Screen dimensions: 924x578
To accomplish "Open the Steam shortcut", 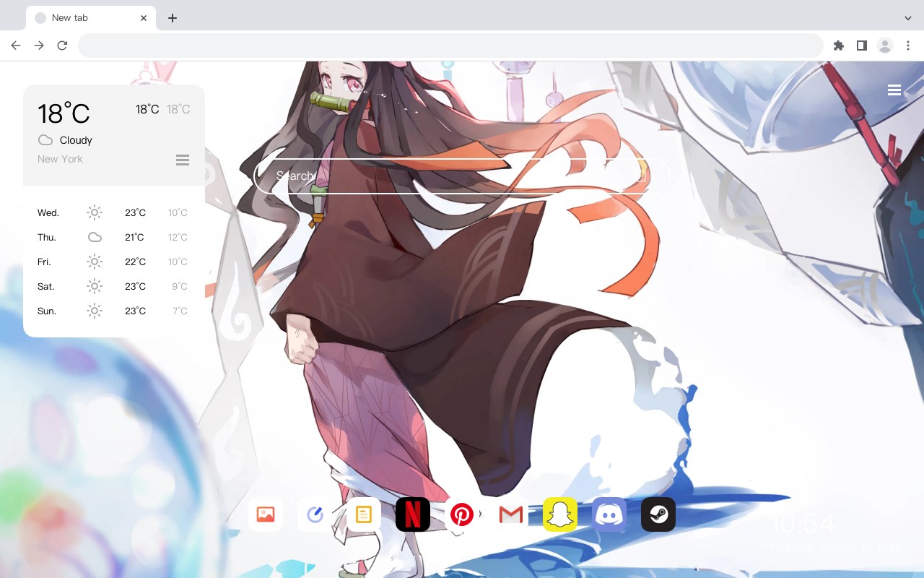I will click(658, 514).
